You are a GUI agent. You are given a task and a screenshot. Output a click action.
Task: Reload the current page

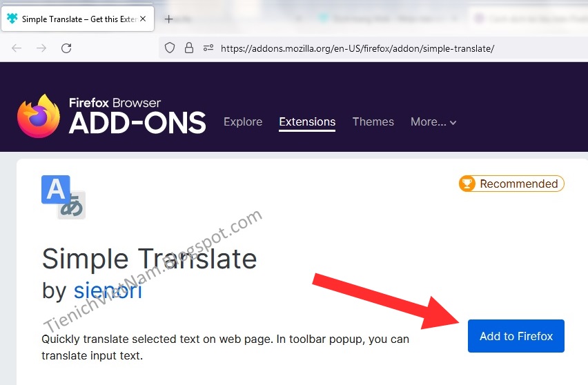click(66, 48)
